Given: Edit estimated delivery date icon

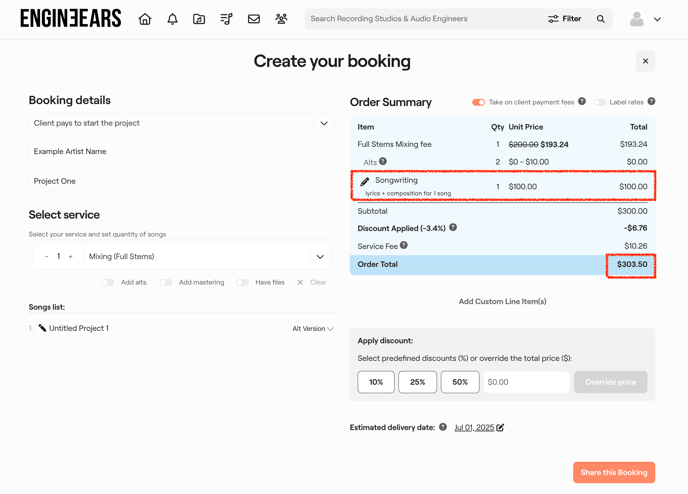Looking at the screenshot, I should (501, 428).
